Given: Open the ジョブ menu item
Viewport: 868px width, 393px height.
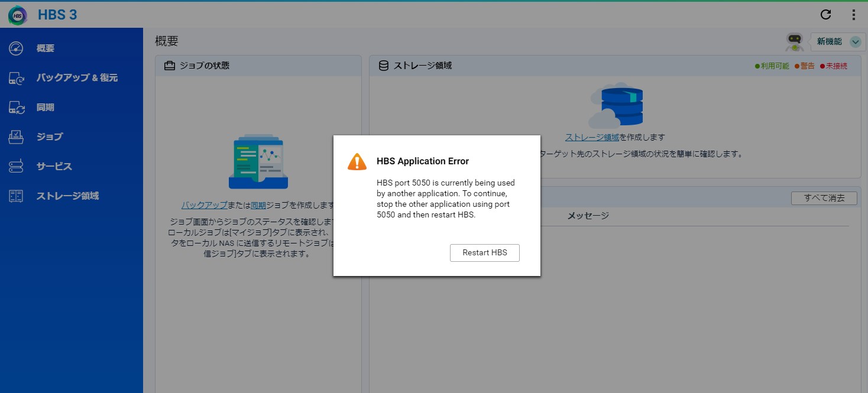Looking at the screenshot, I should click(x=72, y=137).
